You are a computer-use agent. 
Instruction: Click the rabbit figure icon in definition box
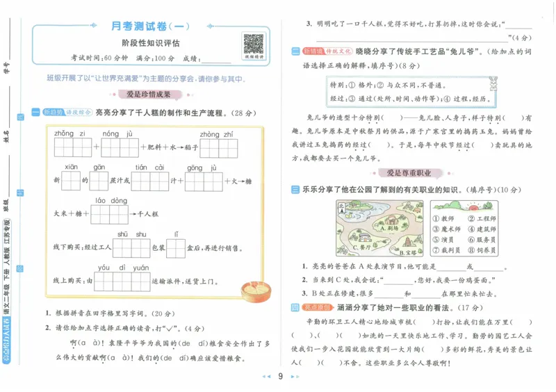coord(493,83)
